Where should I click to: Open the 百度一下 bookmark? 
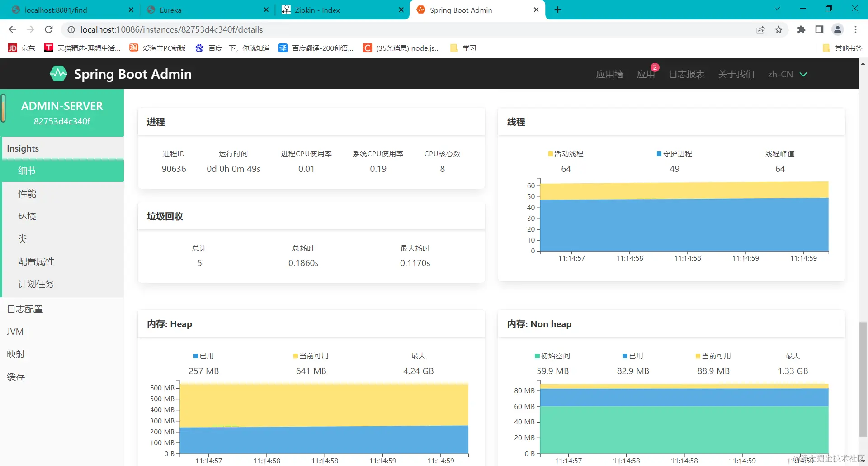tap(232, 48)
